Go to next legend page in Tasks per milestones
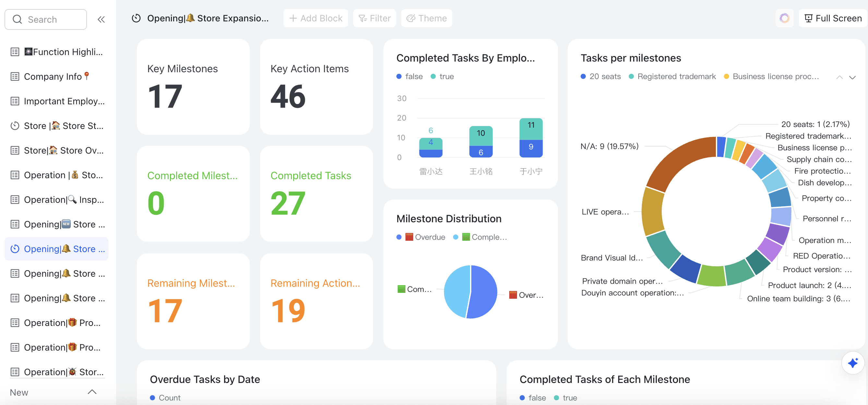Screen dimensions: 868x405 852,77
